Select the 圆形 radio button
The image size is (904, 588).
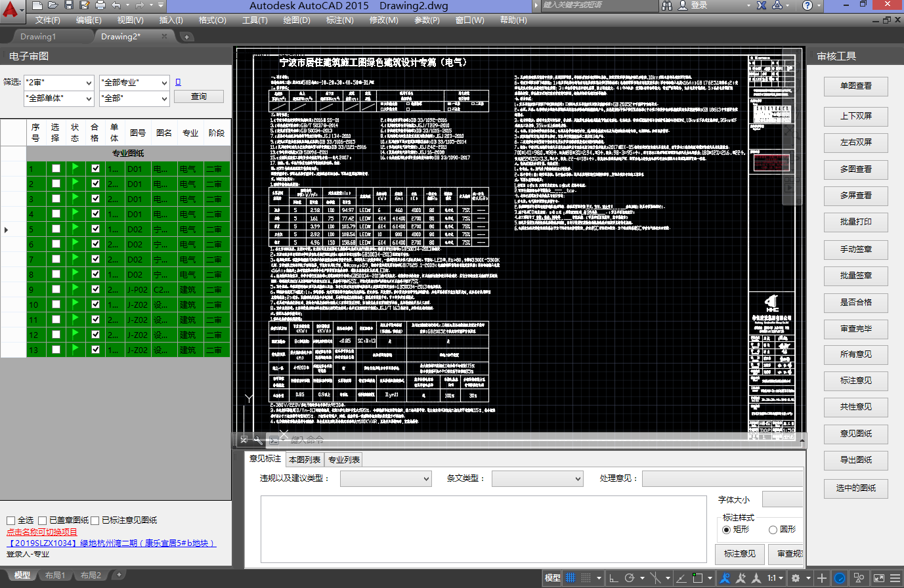773,530
